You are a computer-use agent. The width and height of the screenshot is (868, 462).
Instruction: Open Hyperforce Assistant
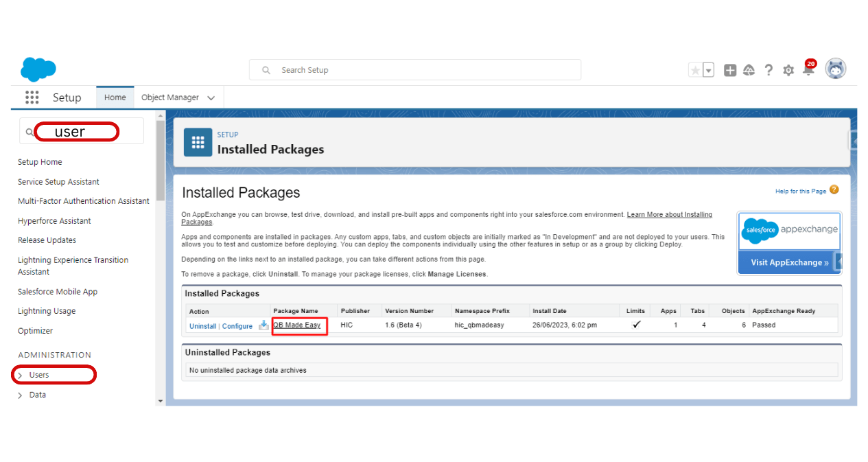[54, 221]
